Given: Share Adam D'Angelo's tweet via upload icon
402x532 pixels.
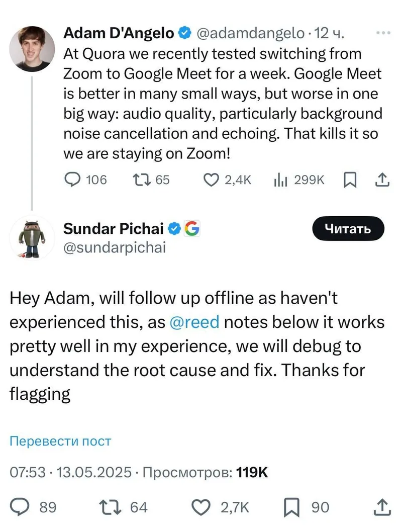Looking at the screenshot, I should point(382,180).
